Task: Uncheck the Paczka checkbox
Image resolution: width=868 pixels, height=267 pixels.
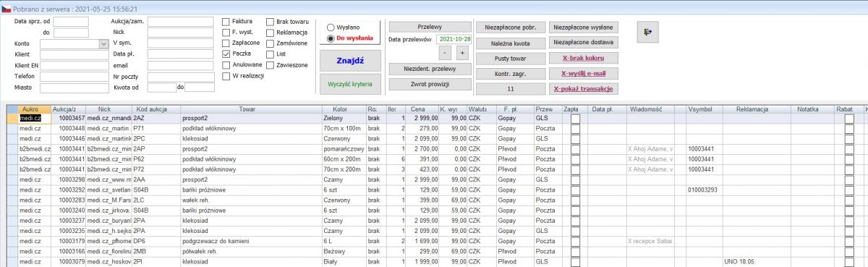Action: [226, 54]
